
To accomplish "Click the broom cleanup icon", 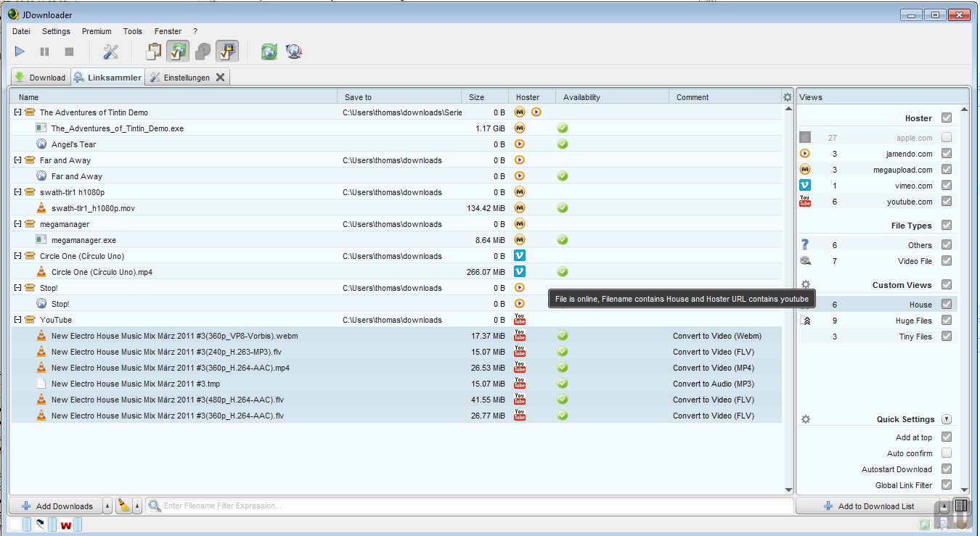I will [123, 506].
